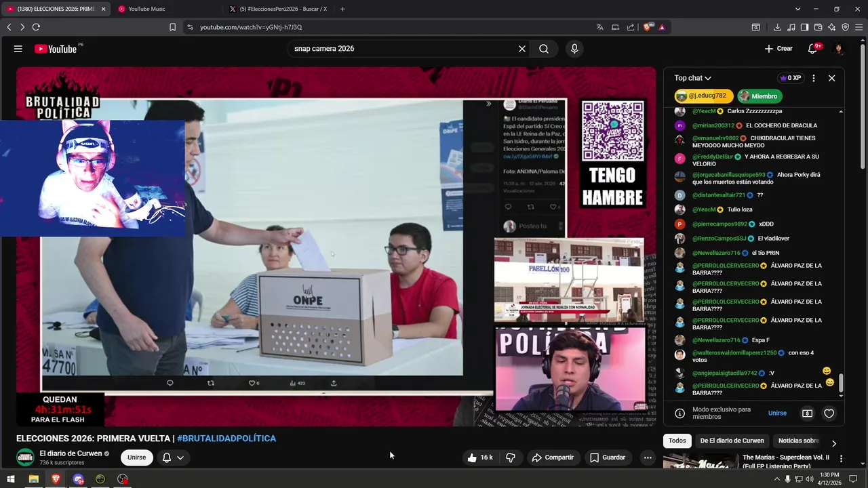The image size is (868, 488).
Task: Switch to #EleccionesPerú2026 X tab
Action: (279, 9)
